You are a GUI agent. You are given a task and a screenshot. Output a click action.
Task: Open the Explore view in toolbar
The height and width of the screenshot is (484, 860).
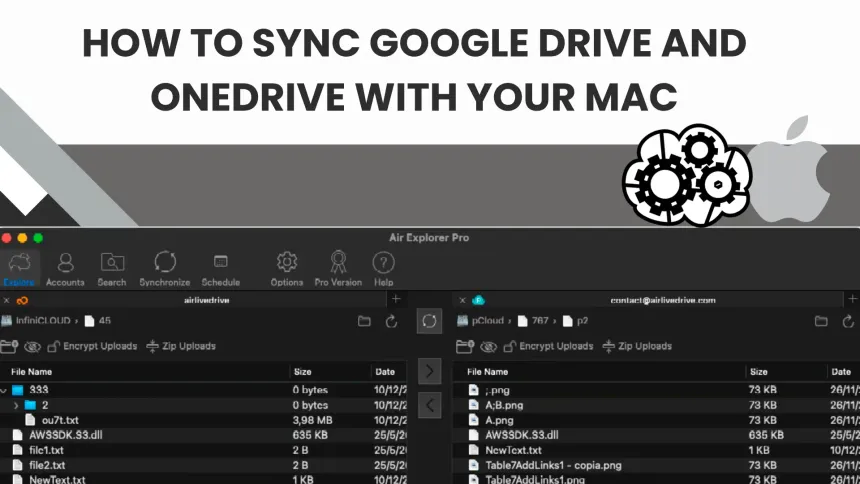point(19,269)
